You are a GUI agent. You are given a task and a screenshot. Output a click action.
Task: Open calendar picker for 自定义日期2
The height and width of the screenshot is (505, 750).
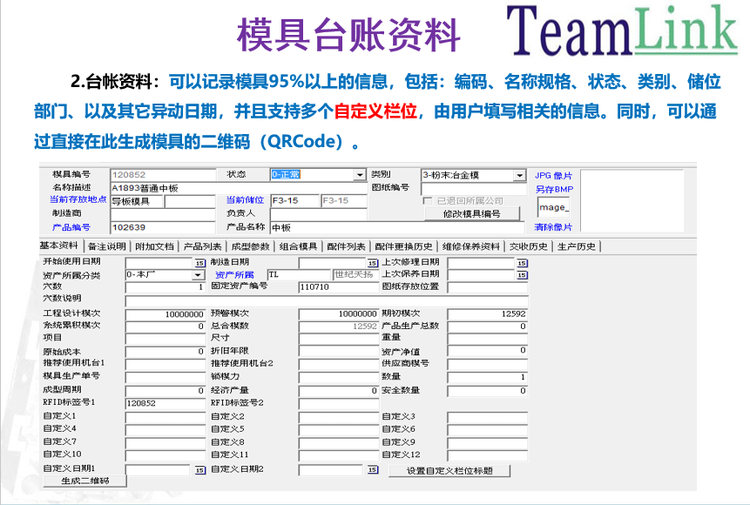373,470
